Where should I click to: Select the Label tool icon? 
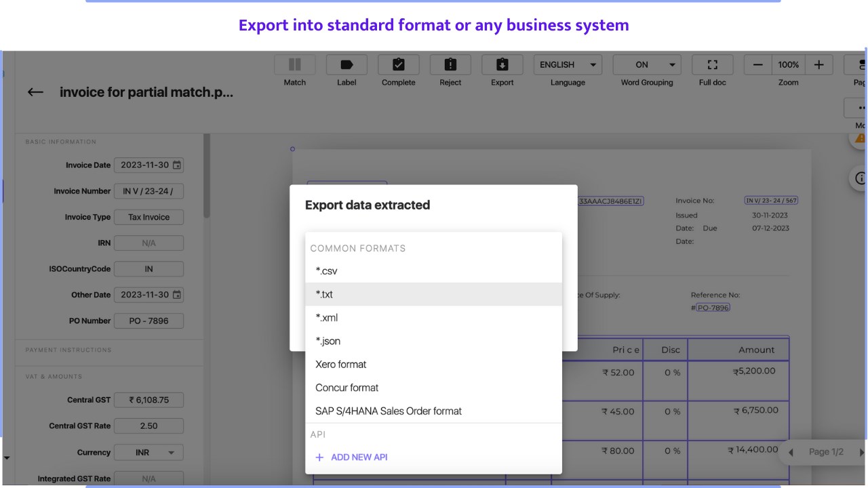pos(347,64)
